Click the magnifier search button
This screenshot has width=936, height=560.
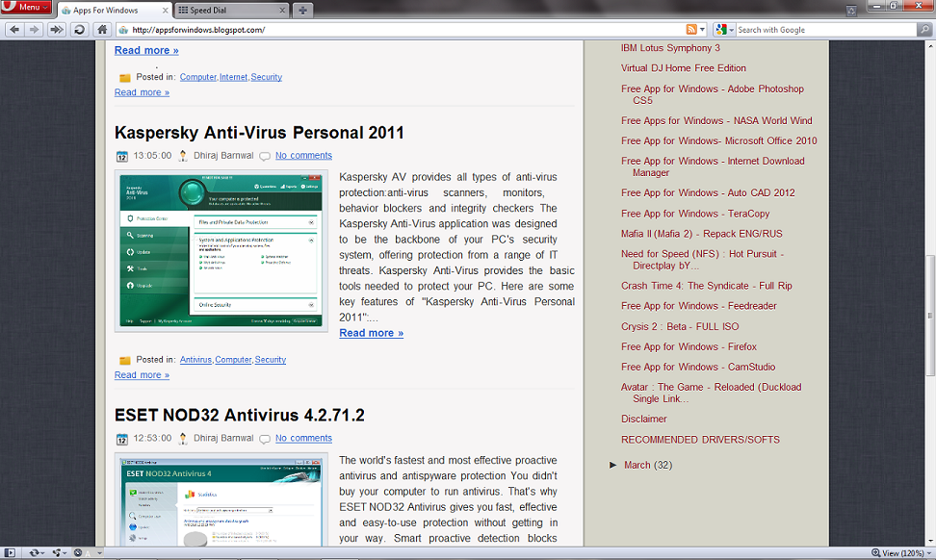tap(924, 29)
